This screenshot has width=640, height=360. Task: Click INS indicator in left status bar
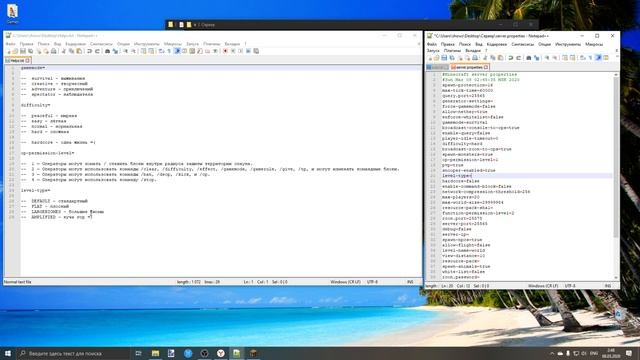[x=410, y=282]
